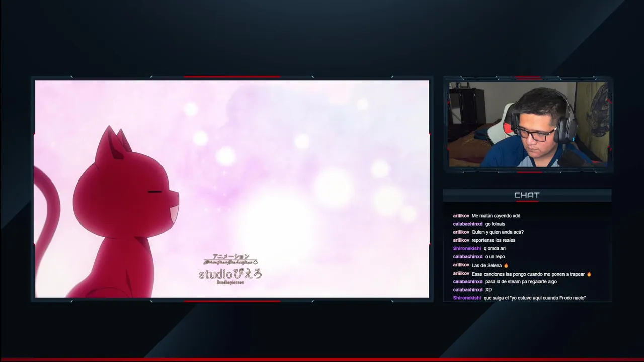The width and height of the screenshot is (644, 362).
Task: Click username ariiikov beside 'Me matan cayendo xdd'
Action: coord(461,216)
